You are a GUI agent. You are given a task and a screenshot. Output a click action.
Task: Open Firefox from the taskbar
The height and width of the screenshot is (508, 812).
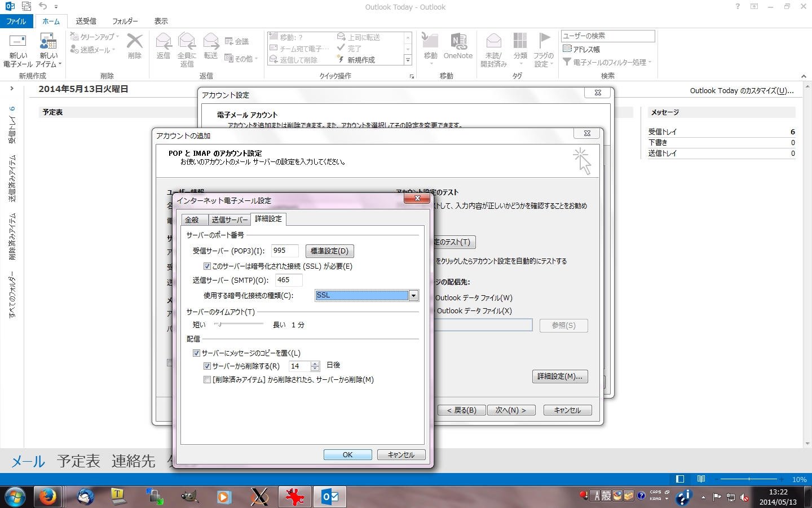47,497
